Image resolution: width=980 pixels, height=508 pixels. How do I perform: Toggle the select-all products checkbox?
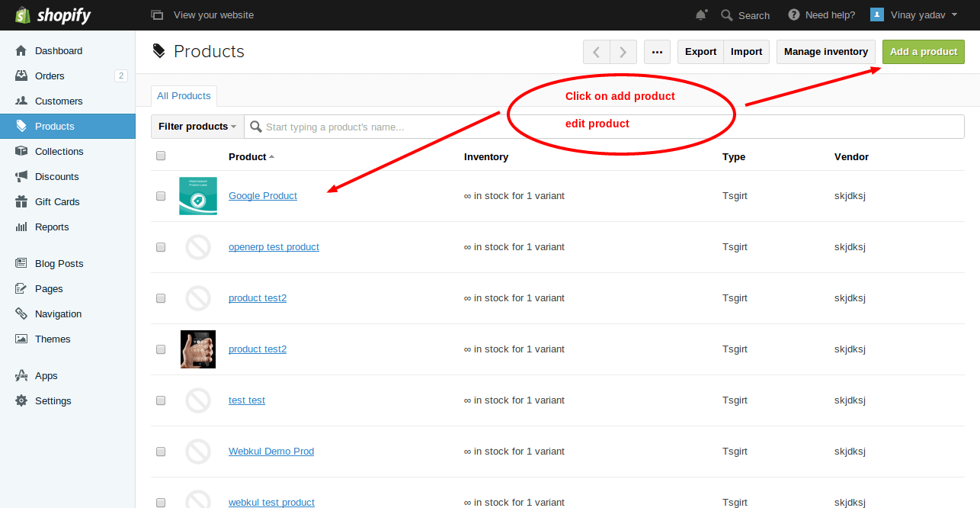161,156
